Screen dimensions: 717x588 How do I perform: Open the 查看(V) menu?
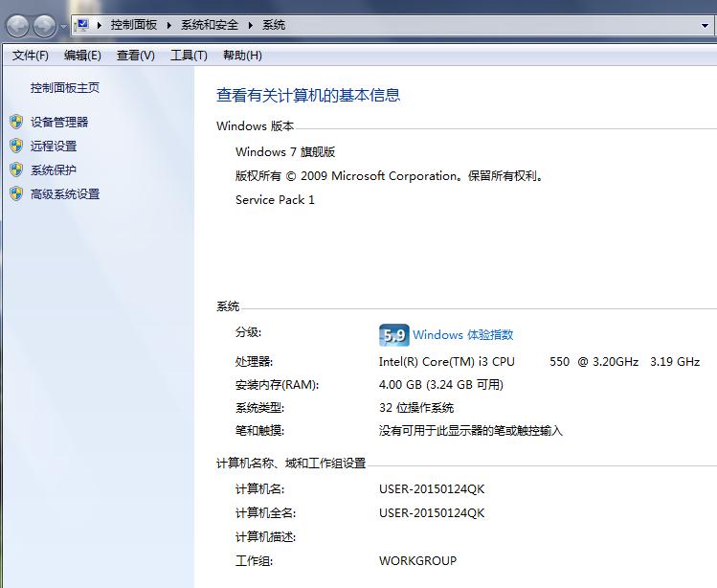point(135,56)
